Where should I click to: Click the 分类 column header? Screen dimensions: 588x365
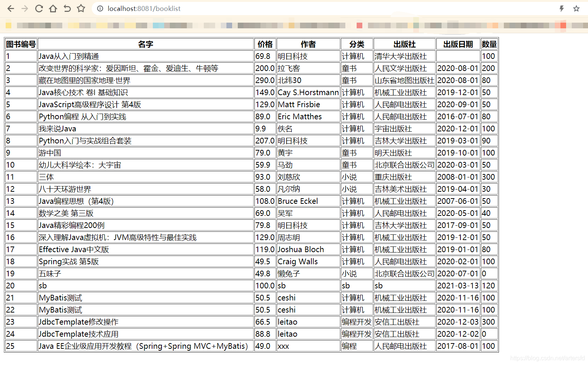coord(357,44)
